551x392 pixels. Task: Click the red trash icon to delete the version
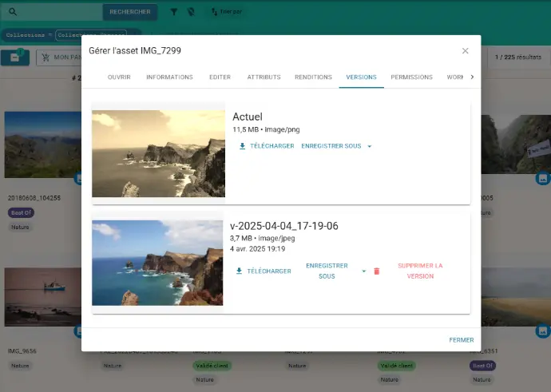pyautogui.click(x=377, y=271)
